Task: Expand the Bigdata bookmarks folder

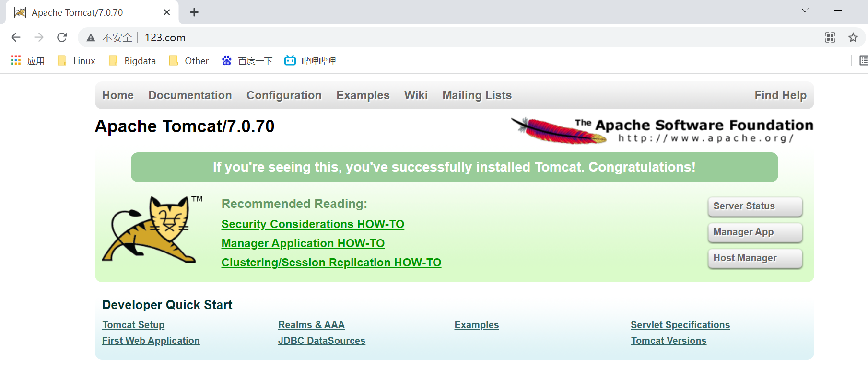Action: point(133,61)
